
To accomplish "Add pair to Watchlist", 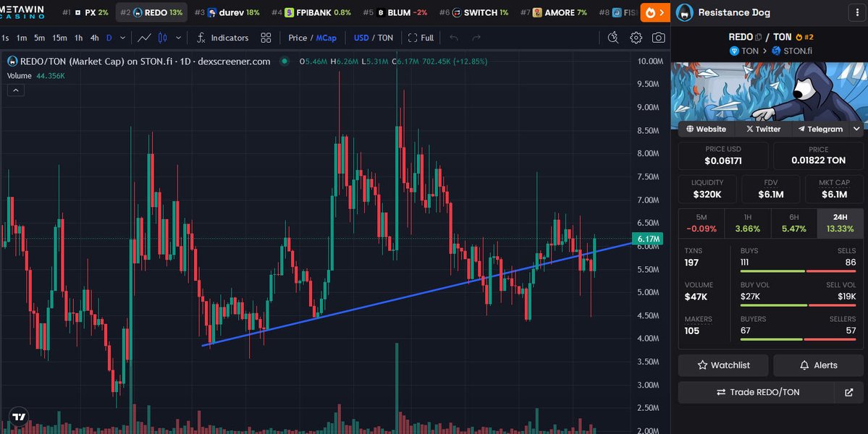I will (x=723, y=365).
